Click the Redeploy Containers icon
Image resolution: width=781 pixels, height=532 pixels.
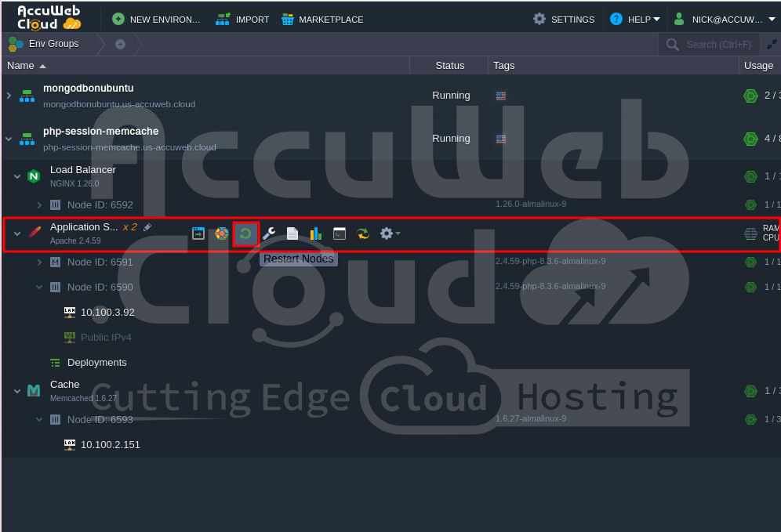point(362,233)
